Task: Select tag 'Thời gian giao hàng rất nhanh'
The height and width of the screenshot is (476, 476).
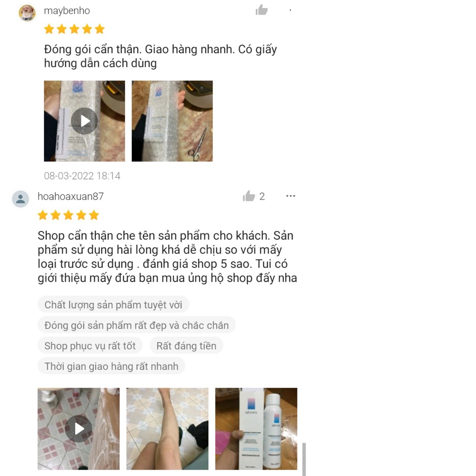Action: pos(111,366)
